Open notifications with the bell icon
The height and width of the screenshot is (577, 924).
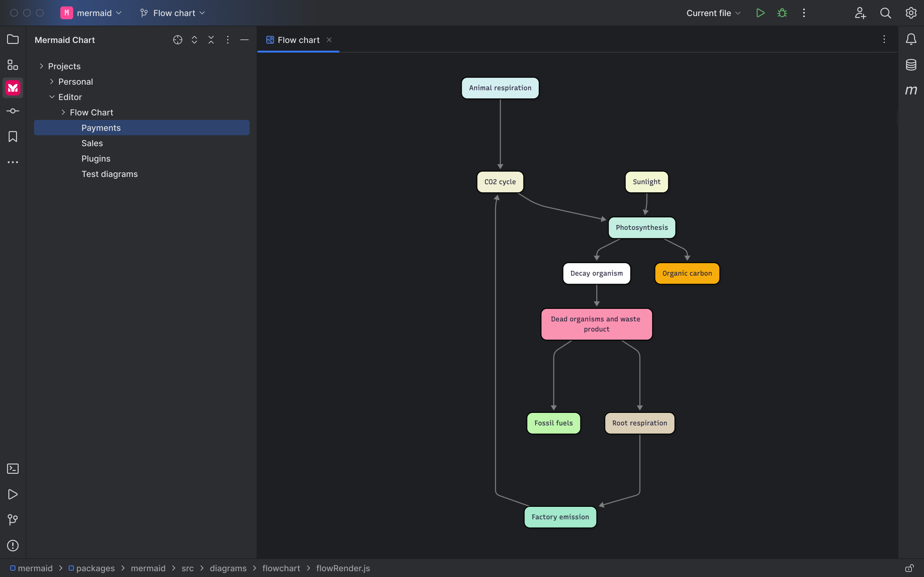click(911, 38)
